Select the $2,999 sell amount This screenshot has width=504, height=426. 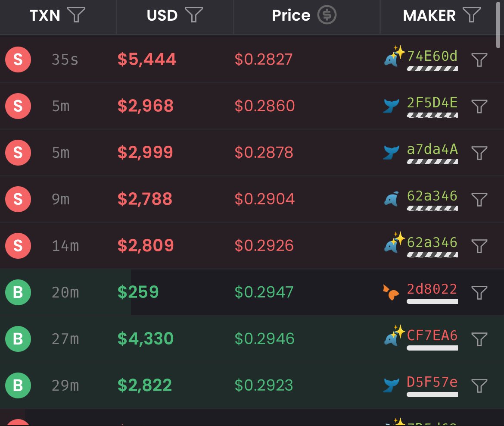coord(145,153)
